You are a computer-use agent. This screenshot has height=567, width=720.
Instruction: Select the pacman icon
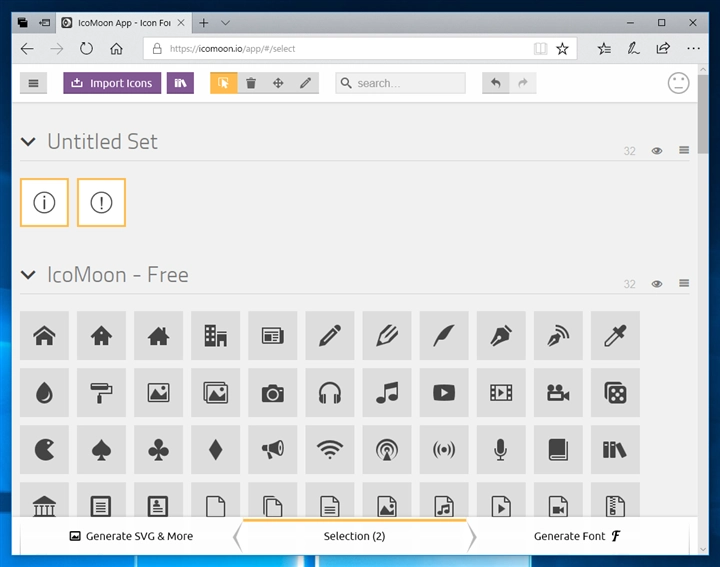click(45, 449)
